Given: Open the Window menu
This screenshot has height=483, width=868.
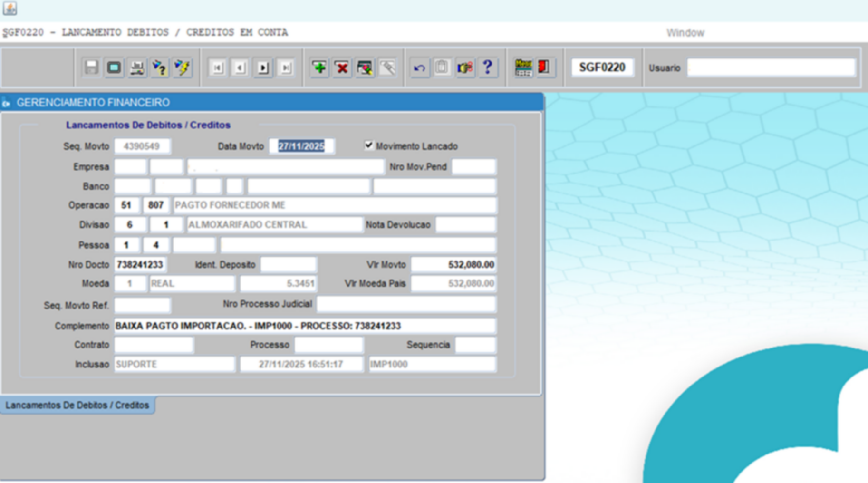Looking at the screenshot, I should [685, 33].
